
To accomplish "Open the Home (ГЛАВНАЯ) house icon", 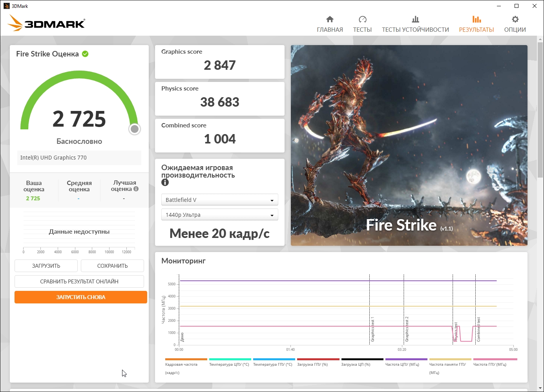I will [x=330, y=20].
